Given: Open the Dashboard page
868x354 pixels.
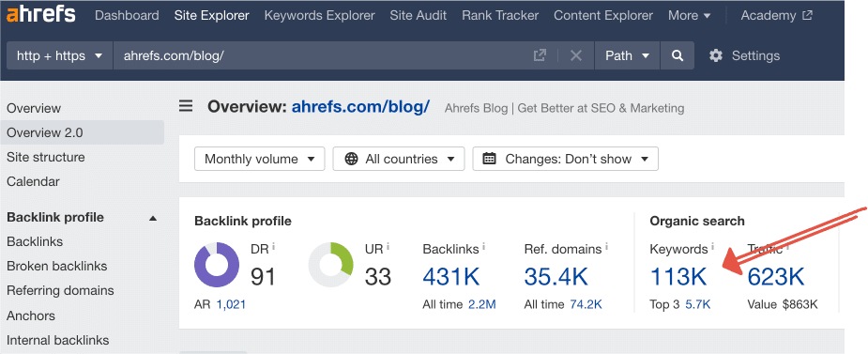Looking at the screenshot, I should coord(127,16).
